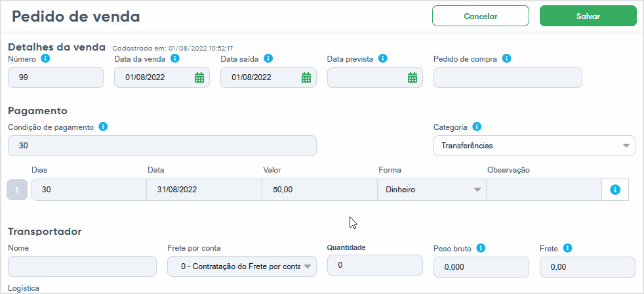
Task: Click the Cancelar button
Action: coord(481,16)
